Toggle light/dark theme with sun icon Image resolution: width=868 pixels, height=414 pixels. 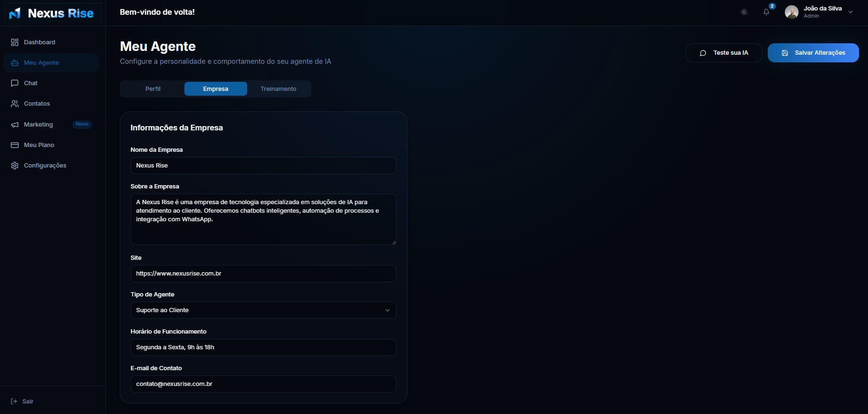click(x=744, y=12)
